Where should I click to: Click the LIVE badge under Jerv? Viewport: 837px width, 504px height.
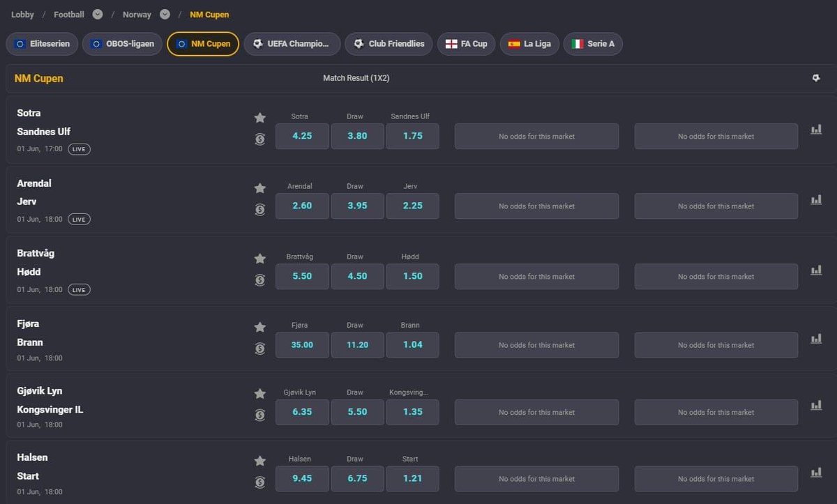pos(79,220)
